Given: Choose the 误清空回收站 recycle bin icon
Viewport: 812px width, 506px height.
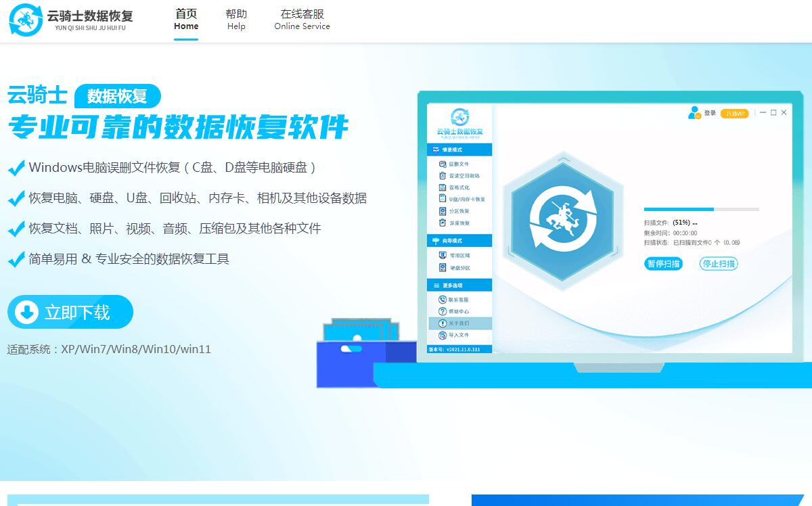Looking at the screenshot, I should click(443, 176).
